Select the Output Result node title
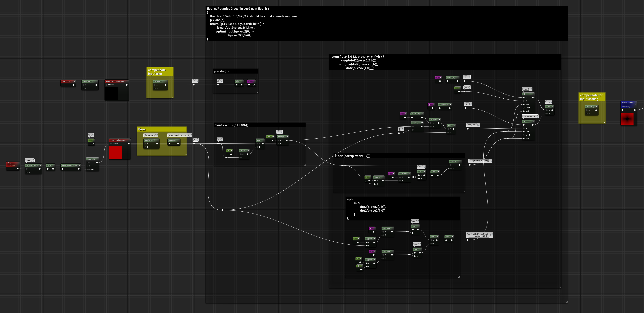Image resolution: width=644 pixels, height=313 pixels. point(627,102)
